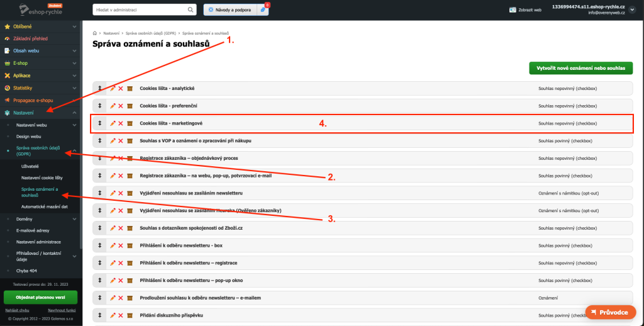Delete Souhlas s dotazníkem spokojenosti od Zboží.cz
Viewport: 644px width, 326px height.
tap(121, 228)
